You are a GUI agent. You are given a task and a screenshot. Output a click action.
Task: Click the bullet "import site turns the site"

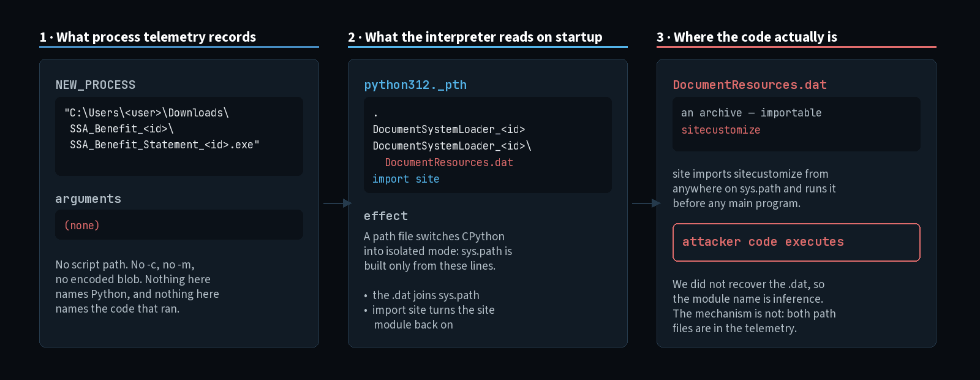[x=434, y=310]
